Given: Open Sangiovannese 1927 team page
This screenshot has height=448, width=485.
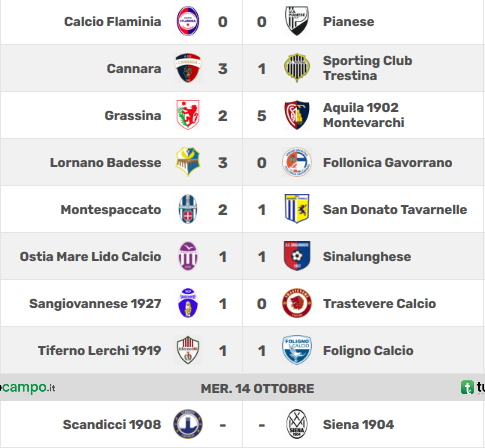Looking at the screenshot, I should click(95, 304).
